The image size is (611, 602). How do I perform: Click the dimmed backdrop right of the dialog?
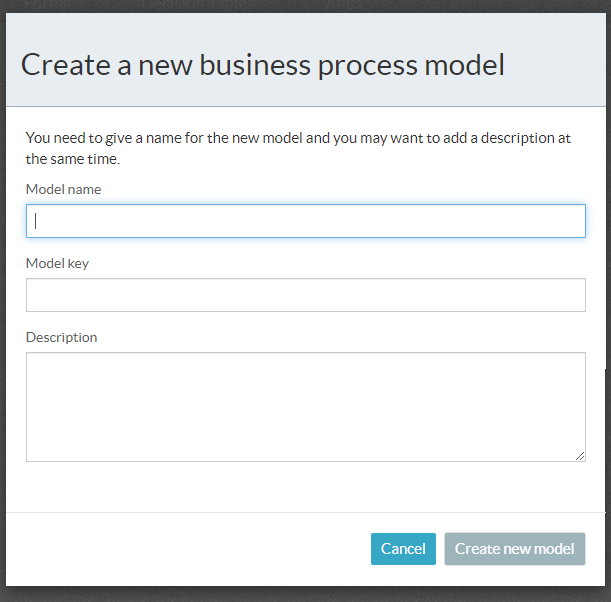point(608,300)
